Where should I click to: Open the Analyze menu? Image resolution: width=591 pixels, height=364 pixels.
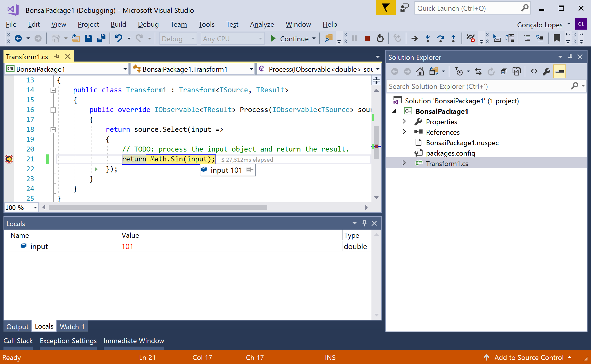pyautogui.click(x=262, y=24)
